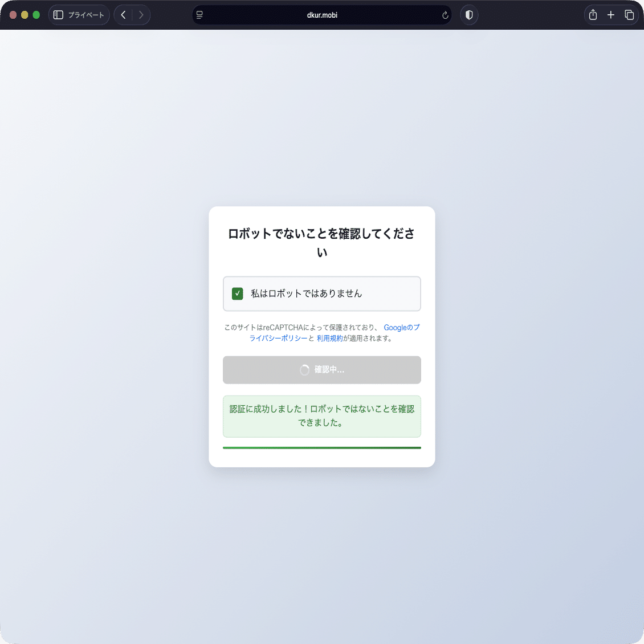Open the privacy shield report icon
This screenshot has width=644, height=644.
pos(469,15)
